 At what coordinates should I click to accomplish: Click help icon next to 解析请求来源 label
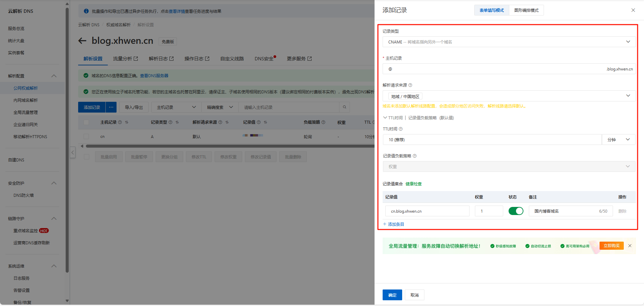(x=410, y=85)
